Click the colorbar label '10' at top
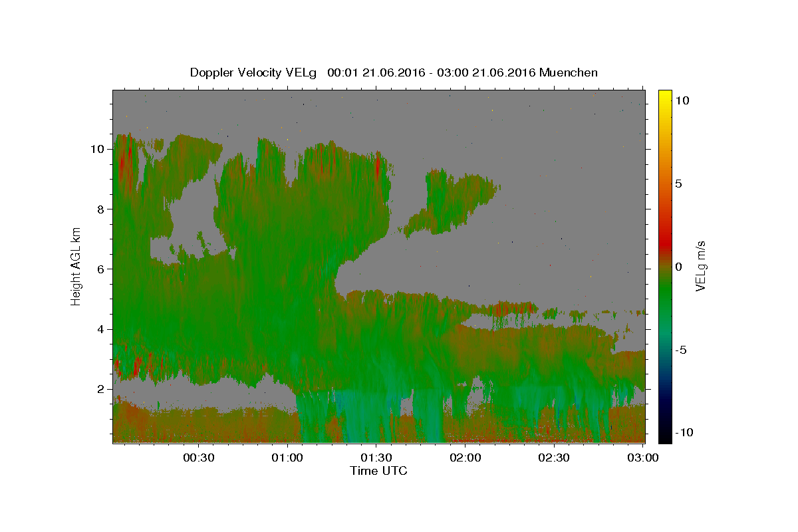This screenshot has width=798, height=532. click(682, 100)
